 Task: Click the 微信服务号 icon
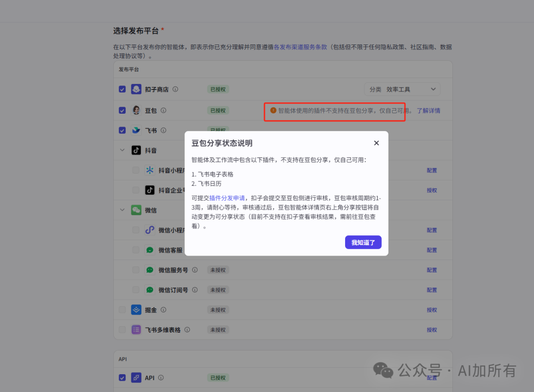tap(150, 270)
